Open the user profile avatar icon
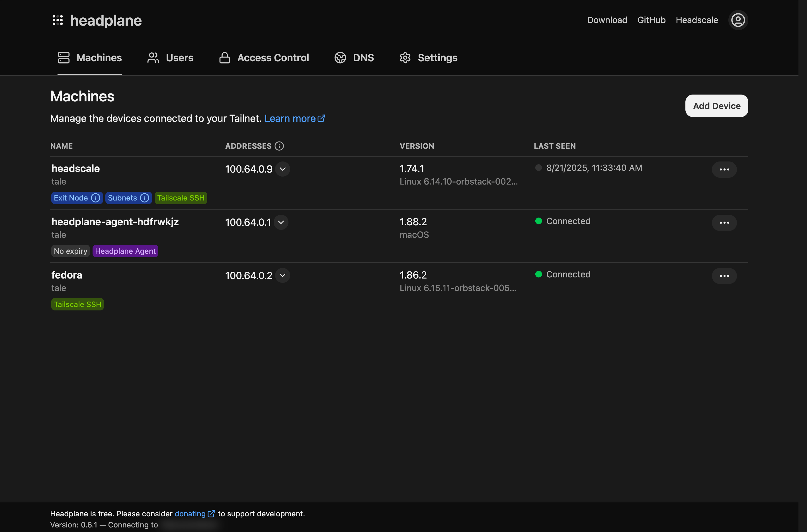Viewport: 807px width, 532px height. point(738,20)
